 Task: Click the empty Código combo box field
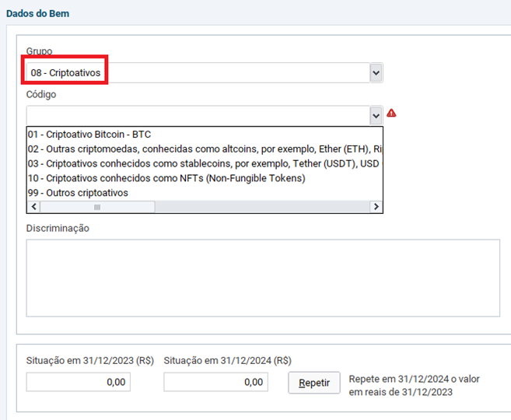point(194,115)
